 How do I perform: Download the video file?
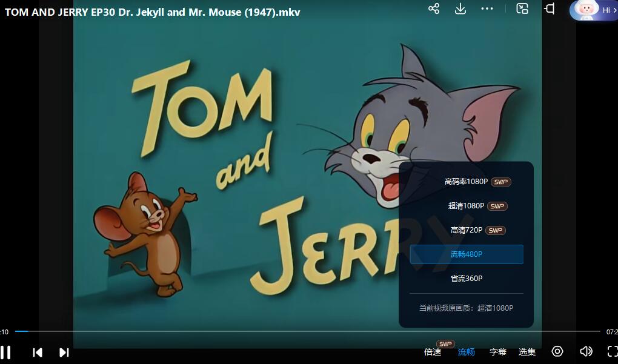(460, 8)
